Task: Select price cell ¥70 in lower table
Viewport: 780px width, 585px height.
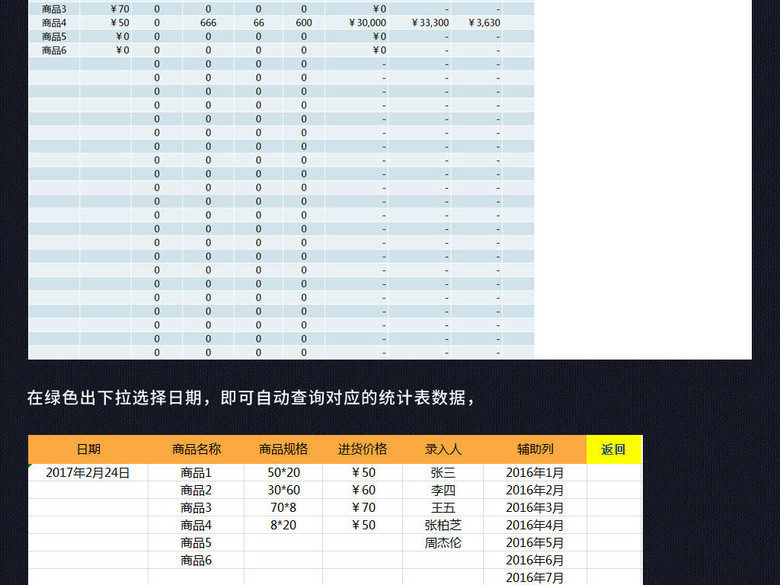Action: click(x=363, y=507)
